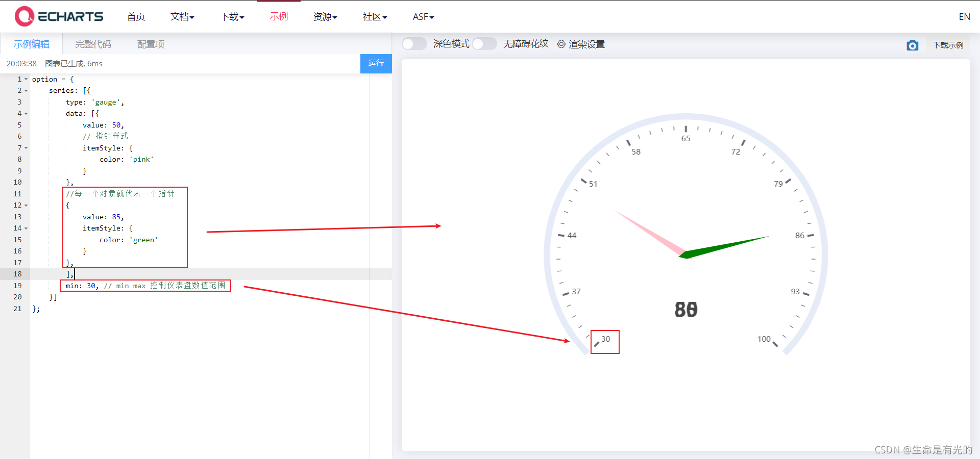Click the gauge center value text
Viewport: 980px width, 459px height.
(x=686, y=310)
